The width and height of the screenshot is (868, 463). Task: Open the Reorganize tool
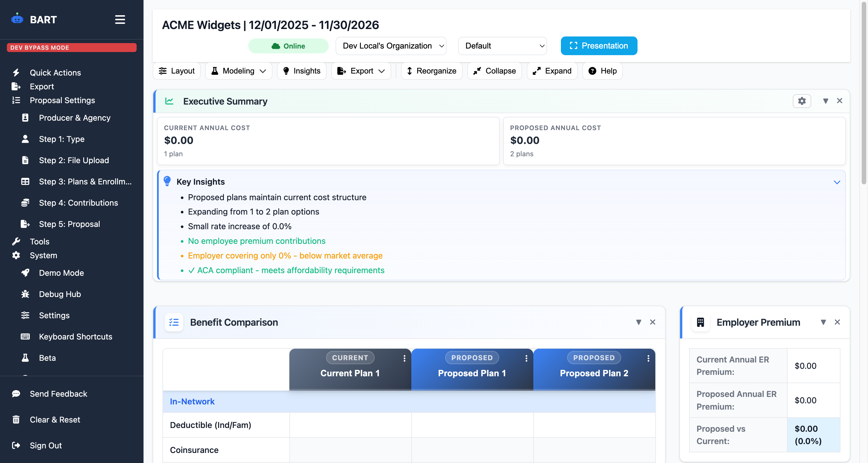pos(431,71)
